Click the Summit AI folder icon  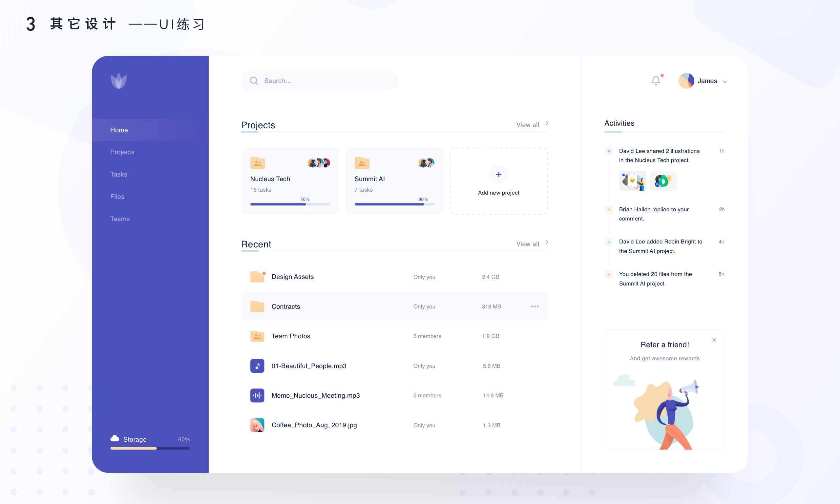362,163
